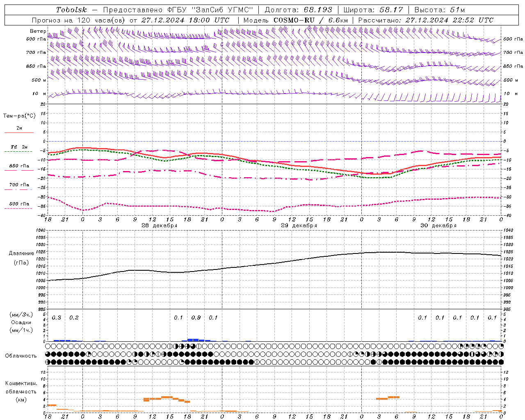Select the precipitation value 0.3

click(57, 318)
